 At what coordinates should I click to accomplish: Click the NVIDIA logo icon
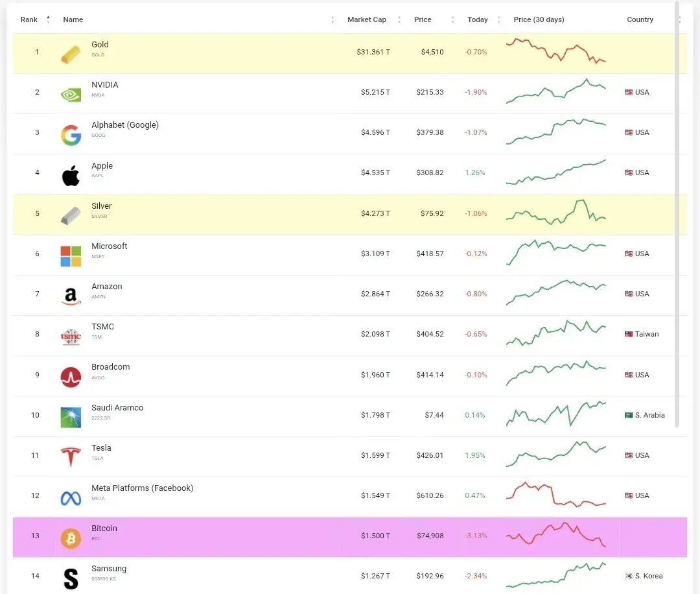tap(71, 95)
